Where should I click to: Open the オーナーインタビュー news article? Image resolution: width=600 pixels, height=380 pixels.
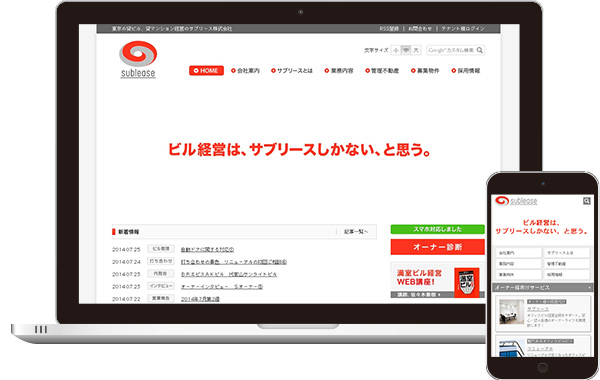pos(222,287)
